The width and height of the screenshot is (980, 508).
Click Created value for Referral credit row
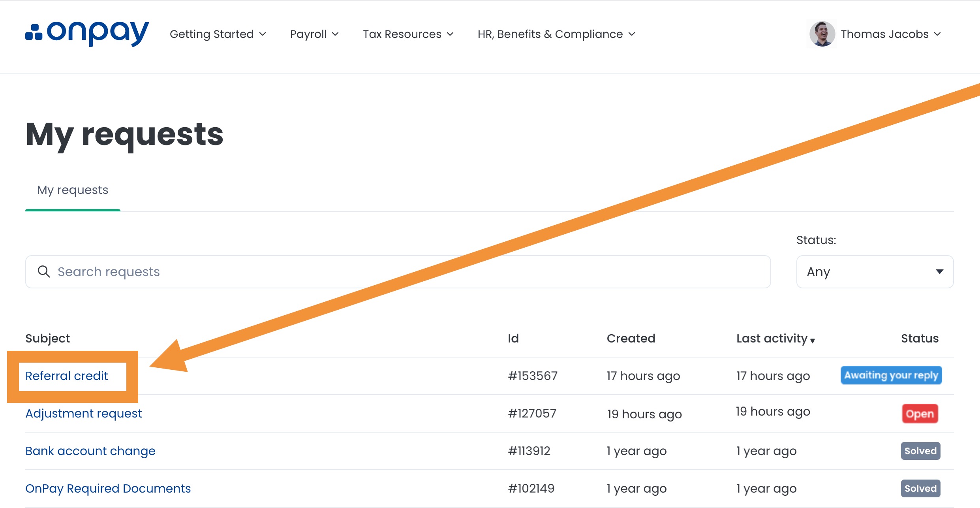[643, 376]
